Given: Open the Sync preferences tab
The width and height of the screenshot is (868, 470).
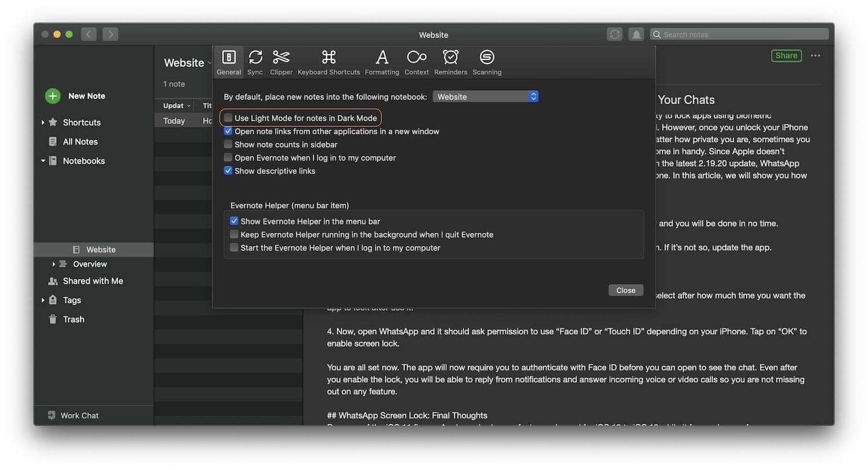Looking at the screenshot, I should [x=255, y=62].
